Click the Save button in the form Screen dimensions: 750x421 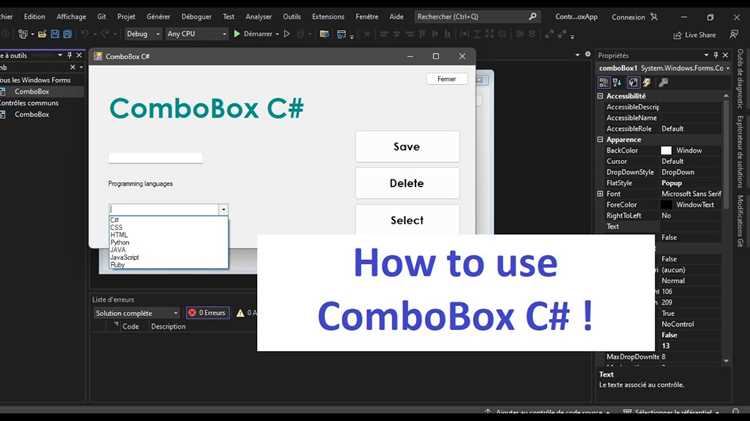click(407, 147)
